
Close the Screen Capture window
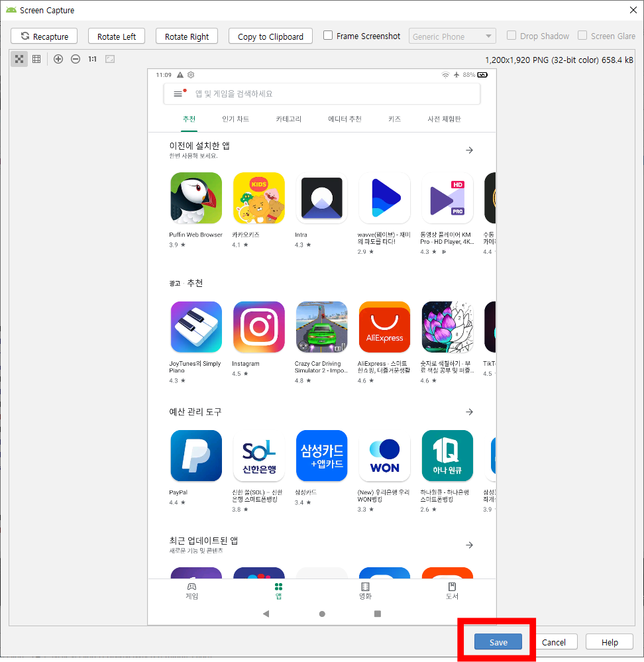[633, 10]
